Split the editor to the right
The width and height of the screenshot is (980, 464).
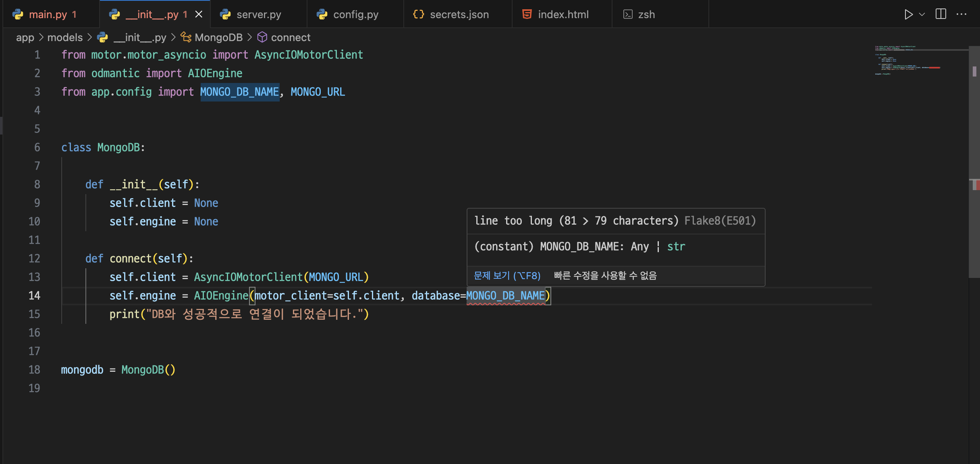tap(941, 14)
